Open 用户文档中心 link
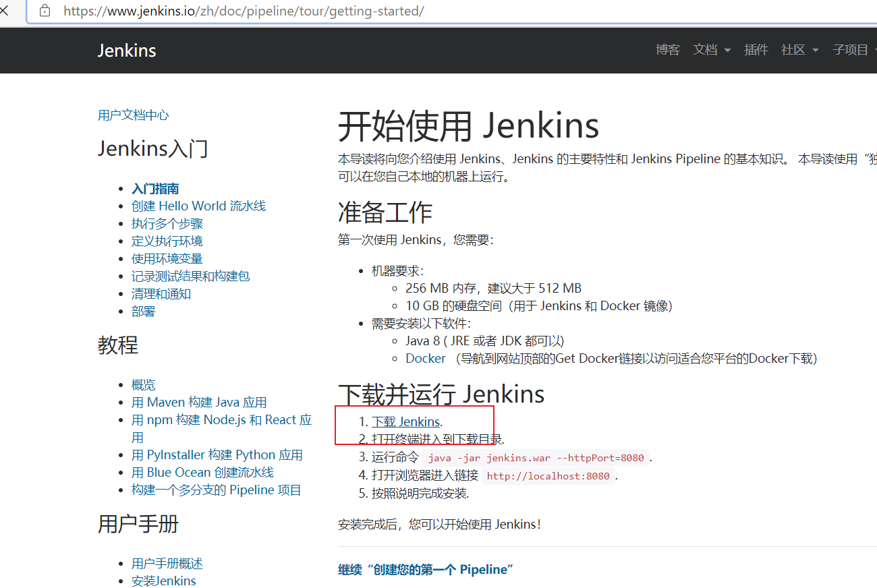The width and height of the screenshot is (877, 588). [x=134, y=115]
